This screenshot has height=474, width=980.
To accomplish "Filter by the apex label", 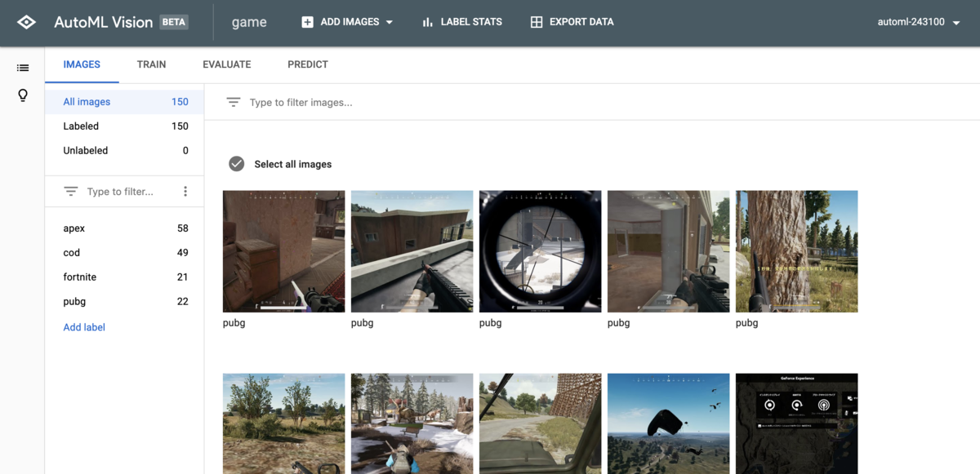I will 124,228.
